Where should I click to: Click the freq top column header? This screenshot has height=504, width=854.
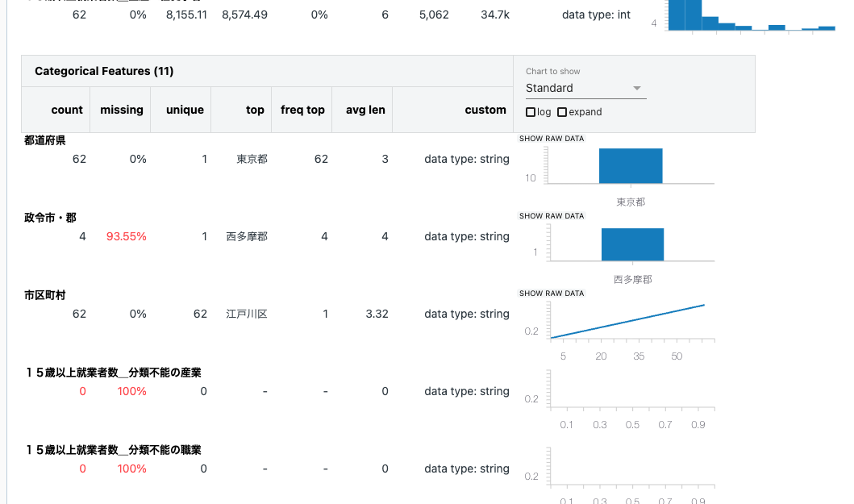coord(302,110)
